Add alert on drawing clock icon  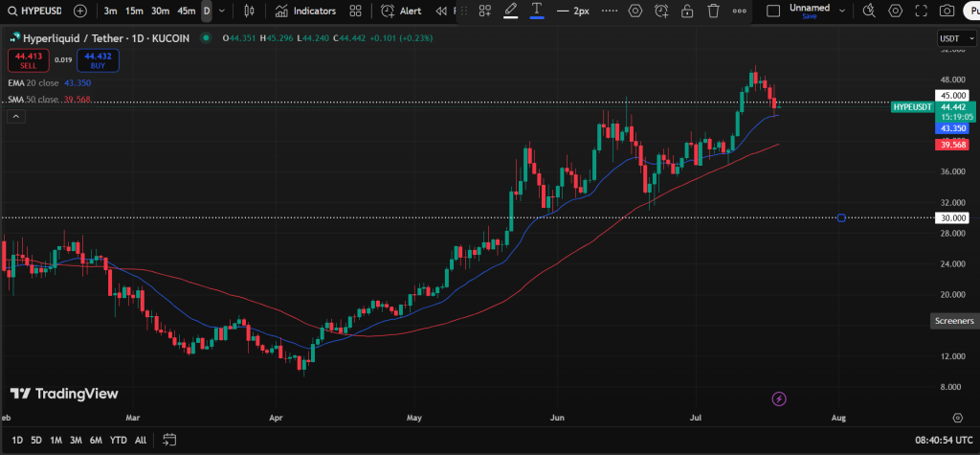[661, 11]
